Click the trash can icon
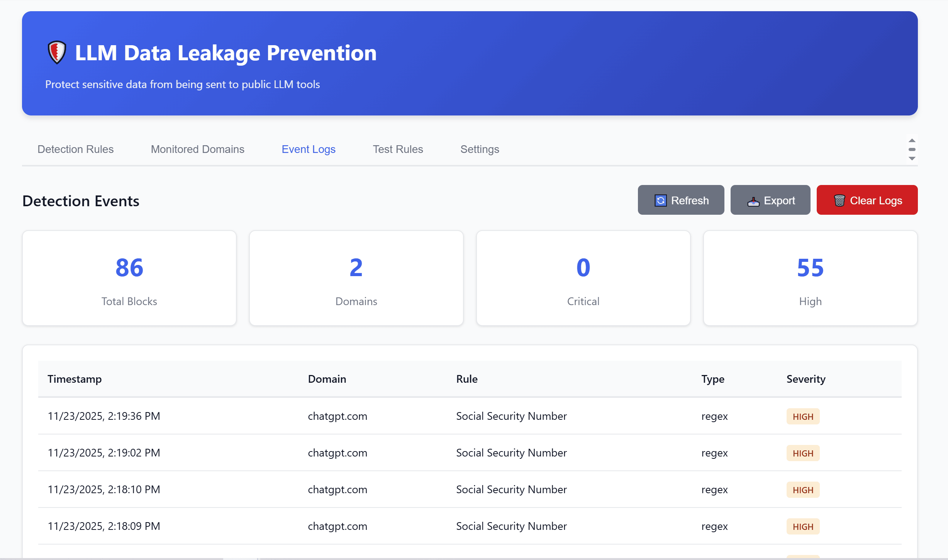948x560 pixels. (839, 200)
